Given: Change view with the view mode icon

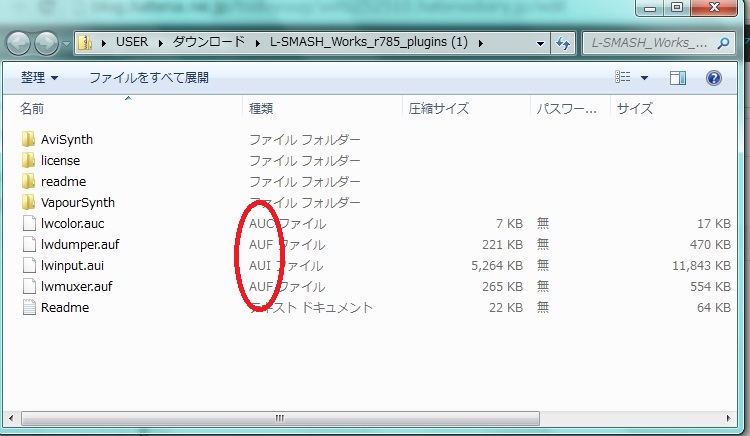Looking at the screenshot, I should point(622,77).
